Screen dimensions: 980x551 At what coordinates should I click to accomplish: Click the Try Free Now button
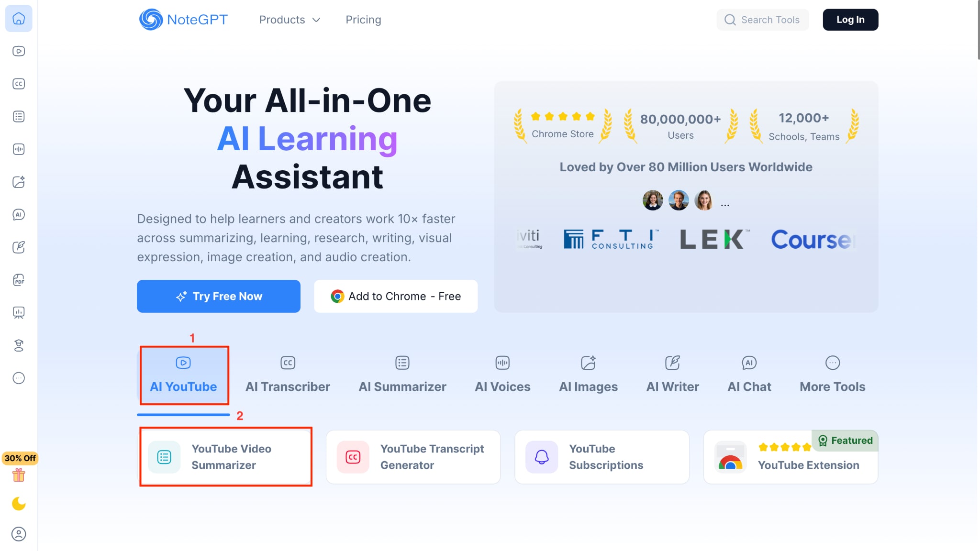coord(219,296)
